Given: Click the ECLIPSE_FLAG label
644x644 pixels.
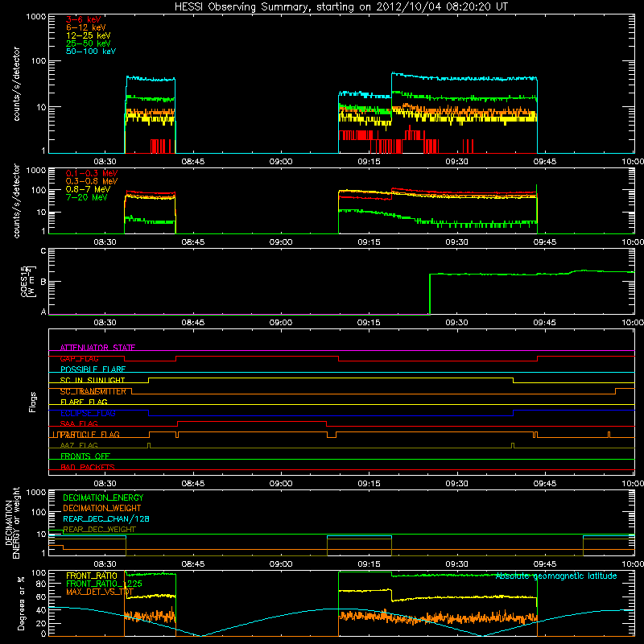Looking at the screenshot, I should 88,413.
